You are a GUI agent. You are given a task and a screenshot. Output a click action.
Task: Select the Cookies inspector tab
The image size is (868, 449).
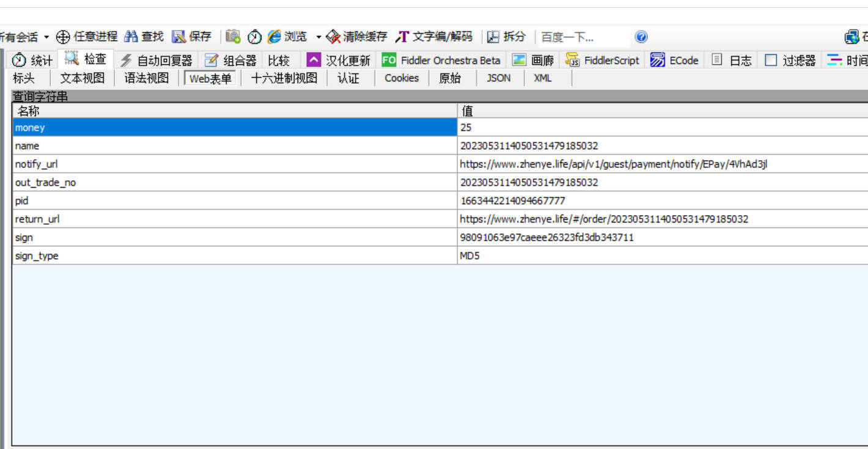point(402,78)
